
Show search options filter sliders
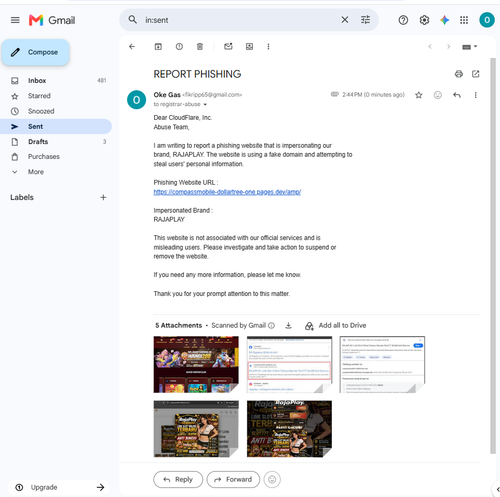(x=365, y=20)
